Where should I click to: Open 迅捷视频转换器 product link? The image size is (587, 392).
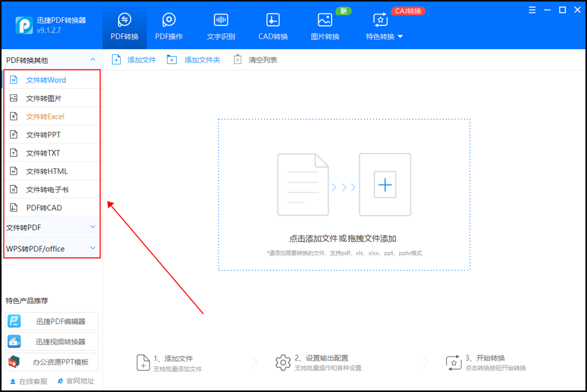pos(52,342)
